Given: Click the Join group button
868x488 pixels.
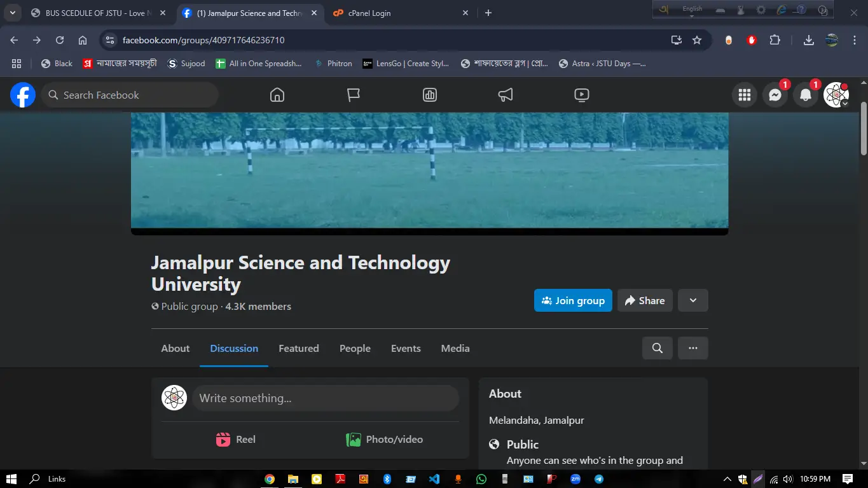Looking at the screenshot, I should 573,300.
